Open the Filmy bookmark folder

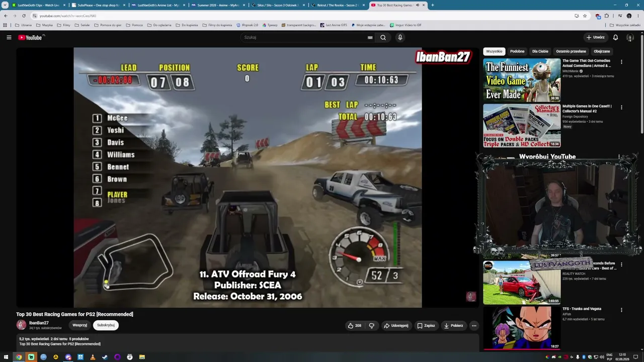64,25
